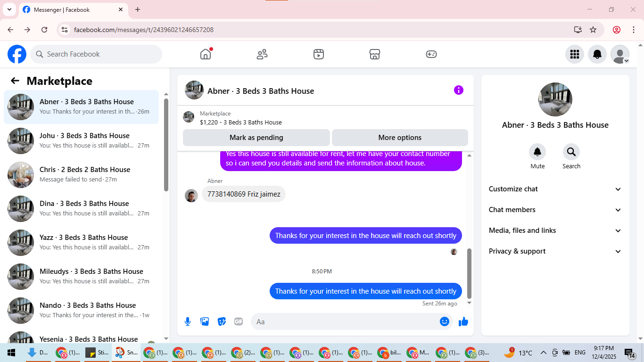Bookmark this page with the star

coord(593,30)
